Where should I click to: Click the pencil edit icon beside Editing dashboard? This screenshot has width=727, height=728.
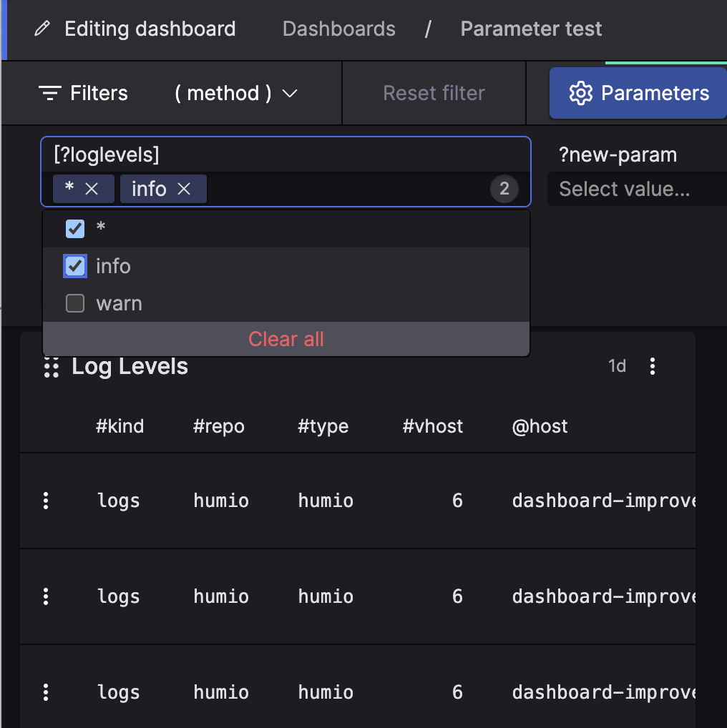click(43, 29)
